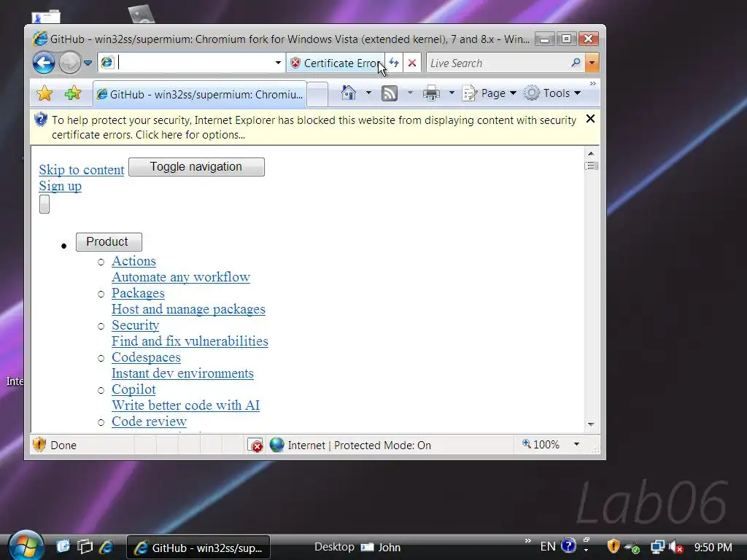This screenshot has height=560, width=747.
Task: Expand the Home button dropdown arrow
Action: point(368,93)
